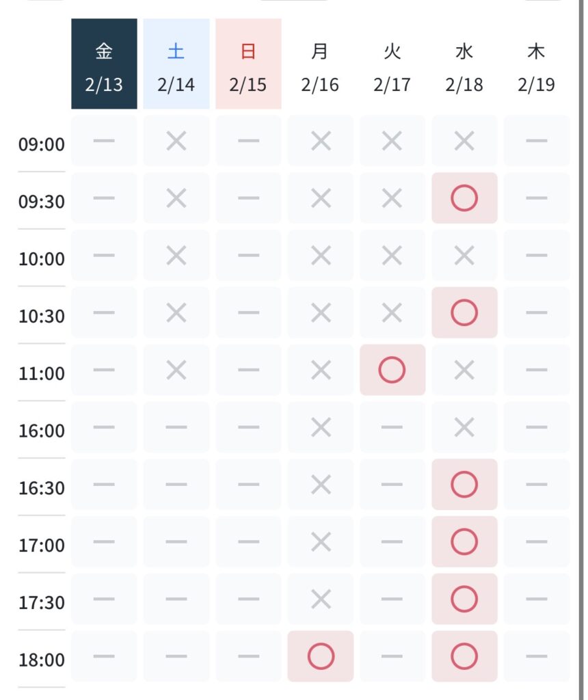
Task: Switch to Sunday 2/15 date header
Action: (248, 64)
